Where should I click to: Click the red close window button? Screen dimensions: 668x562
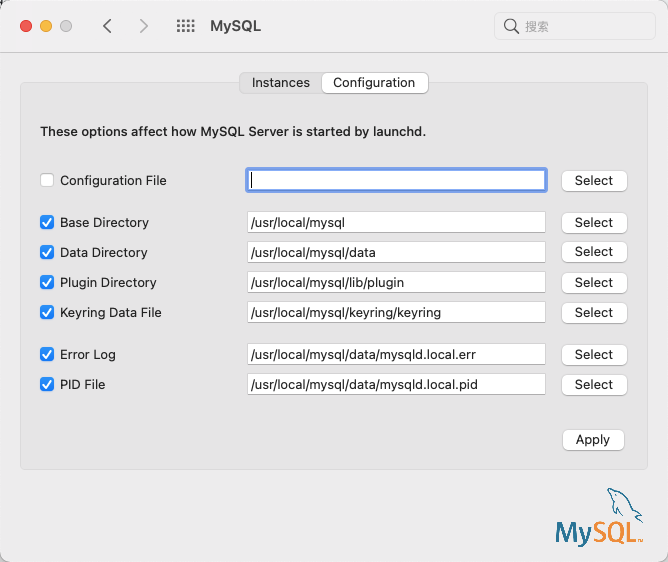point(26,26)
